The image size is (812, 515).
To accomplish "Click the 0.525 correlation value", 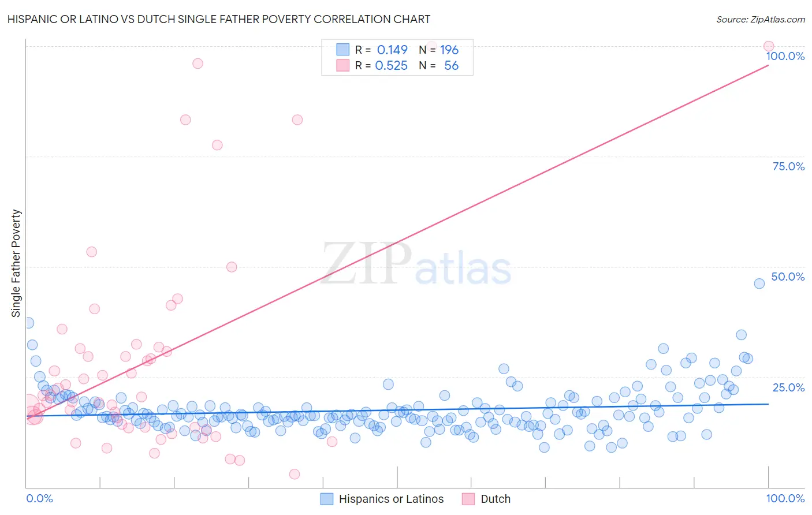I will [392, 65].
